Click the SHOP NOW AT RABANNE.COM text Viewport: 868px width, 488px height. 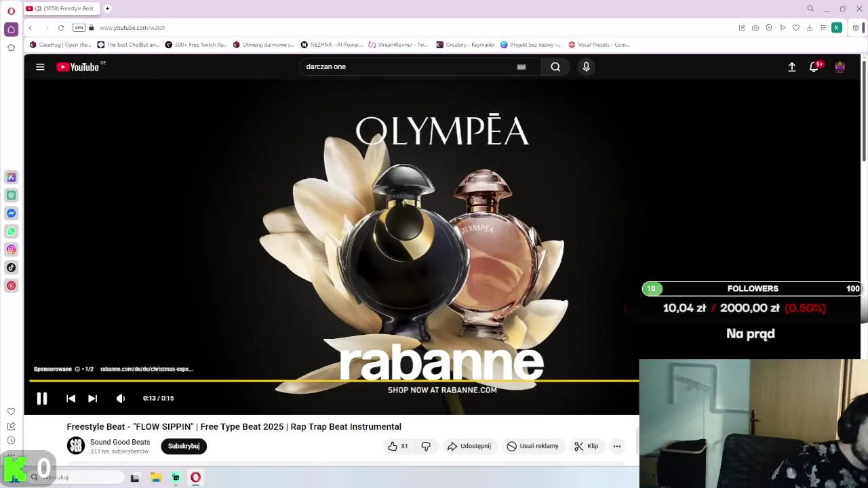[442, 390]
